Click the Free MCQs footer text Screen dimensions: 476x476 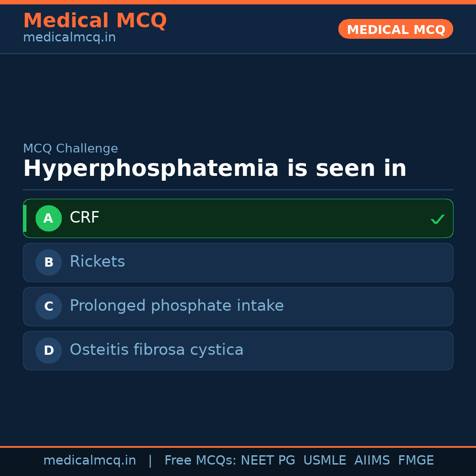pos(201,461)
